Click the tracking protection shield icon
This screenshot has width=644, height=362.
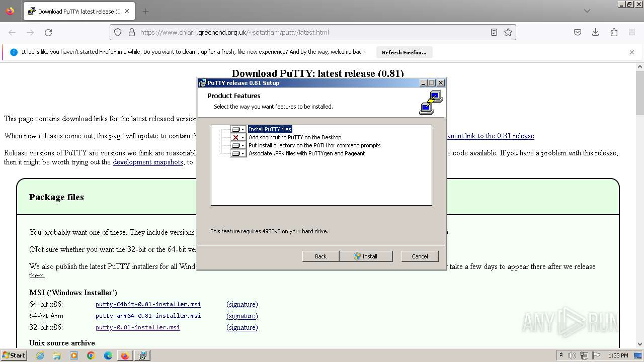118,32
